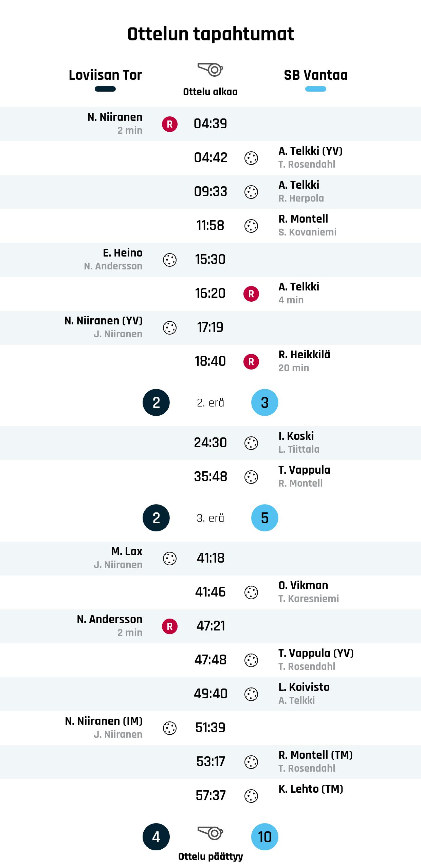This screenshot has width=421, height=868.
Task: Click the red penalty icon at 04:39
Action: click(170, 124)
